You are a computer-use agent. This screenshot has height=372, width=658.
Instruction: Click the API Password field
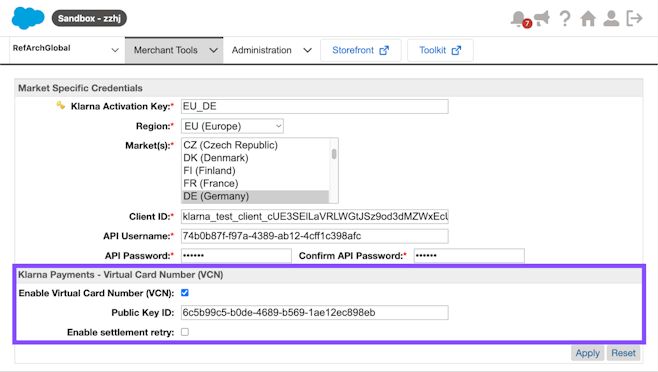tap(236, 255)
